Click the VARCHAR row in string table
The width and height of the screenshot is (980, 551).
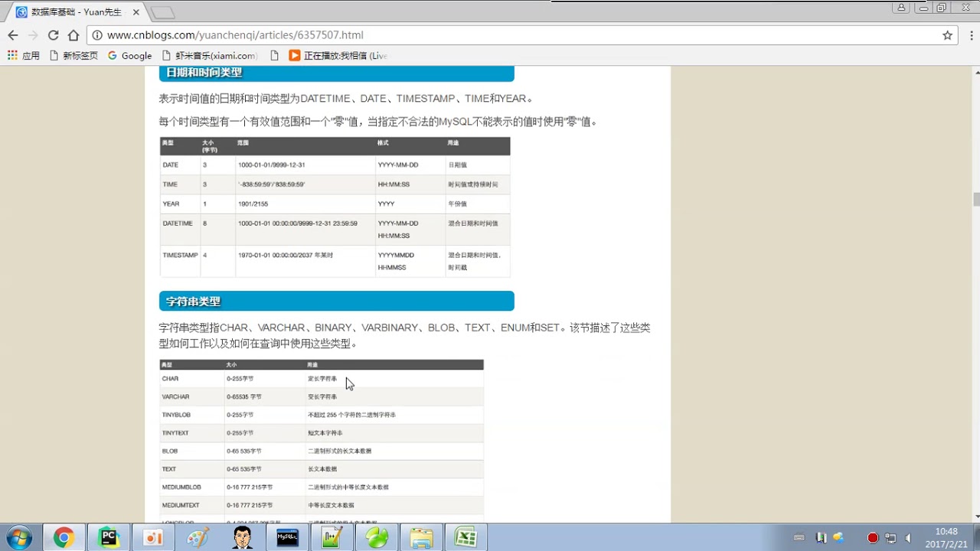click(x=322, y=397)
